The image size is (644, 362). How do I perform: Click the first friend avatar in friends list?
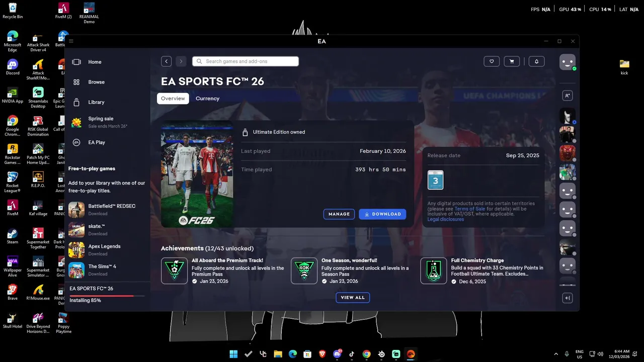[x=568, y=116]
